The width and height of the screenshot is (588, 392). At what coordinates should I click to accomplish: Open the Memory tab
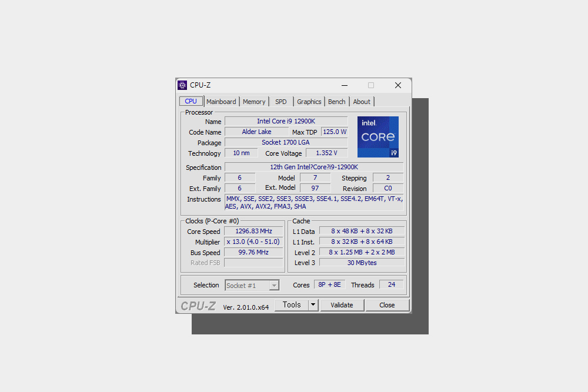tap(254, 102)
